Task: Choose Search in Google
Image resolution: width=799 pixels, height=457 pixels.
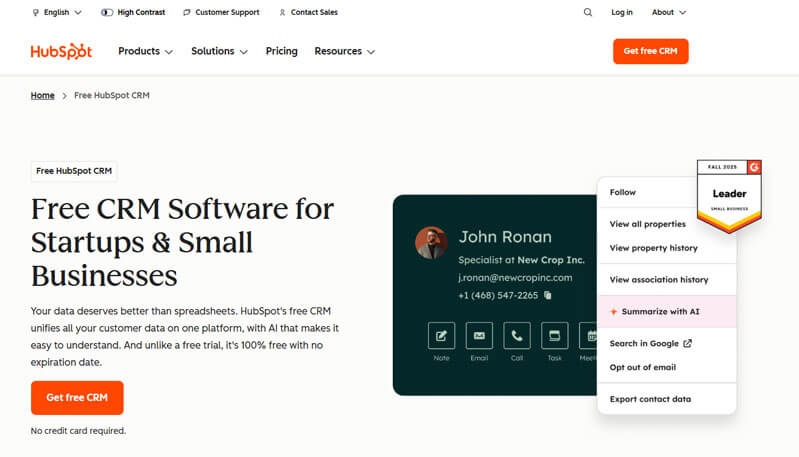Action: click(650, 343)
